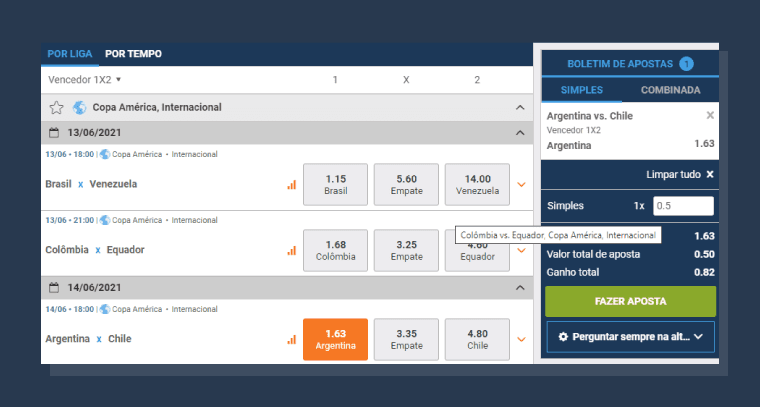Open Brasil x Venezuela match page

point(91,184)
